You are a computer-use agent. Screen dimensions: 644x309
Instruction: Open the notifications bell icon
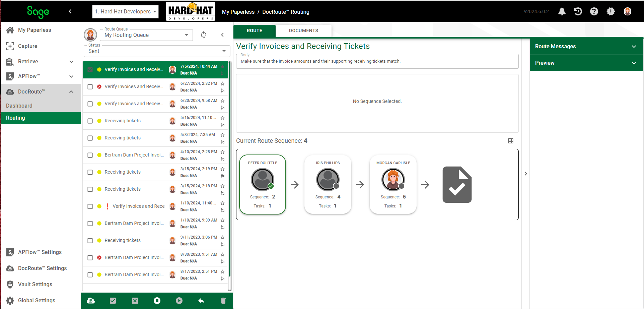[x=562, y=12]
